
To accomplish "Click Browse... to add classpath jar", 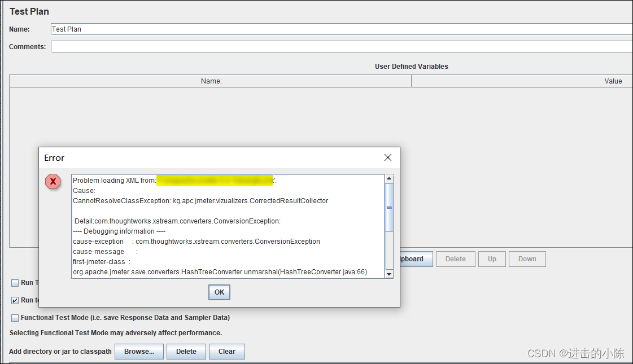I will 139,352.
